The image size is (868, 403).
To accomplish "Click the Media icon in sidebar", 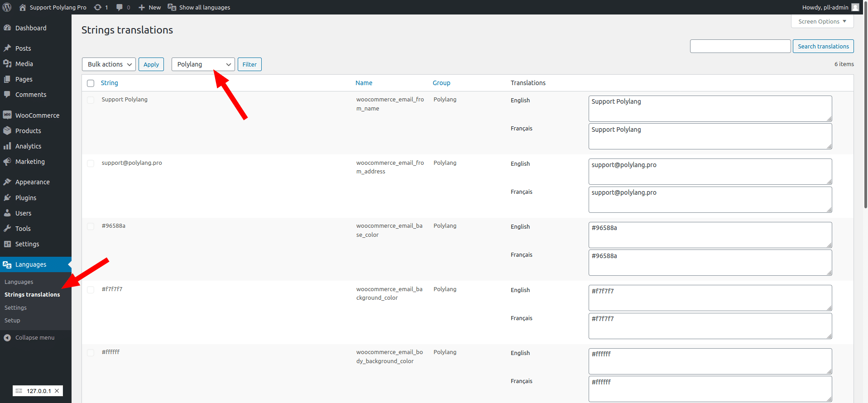I will coord(7,63).
